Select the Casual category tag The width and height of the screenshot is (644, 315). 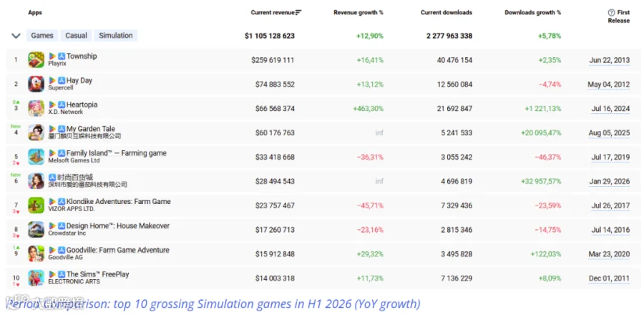pos(76,36)
